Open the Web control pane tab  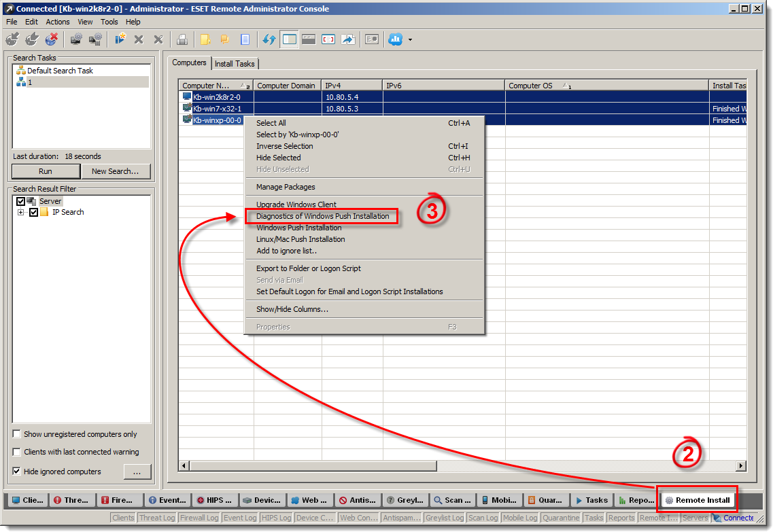pyautogui.click(x=309, y=500)
